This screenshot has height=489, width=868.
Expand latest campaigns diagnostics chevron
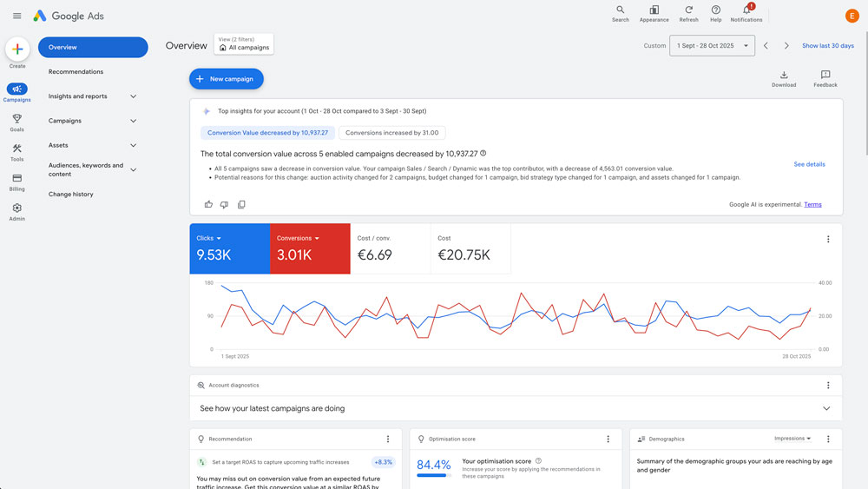coord(826,409)
